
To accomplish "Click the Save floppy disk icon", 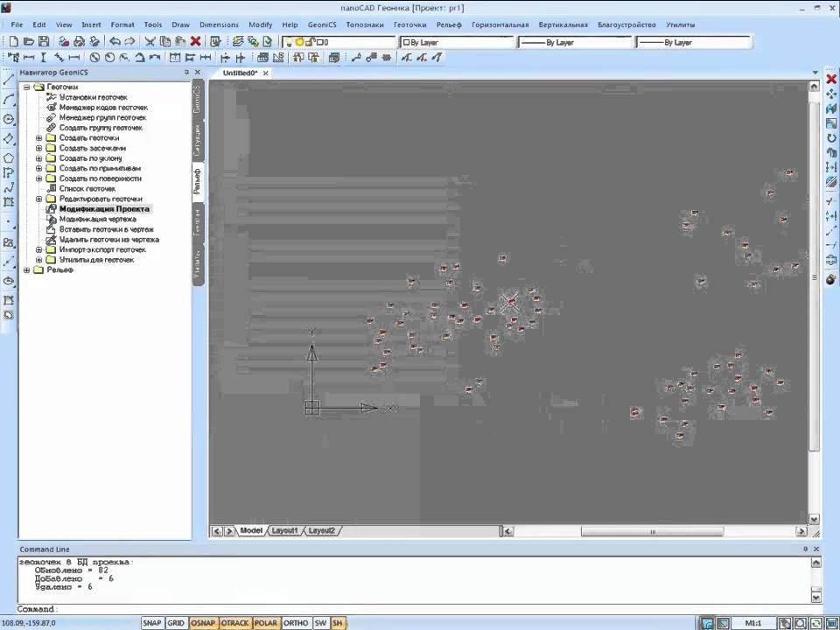I will click(44, 41).
